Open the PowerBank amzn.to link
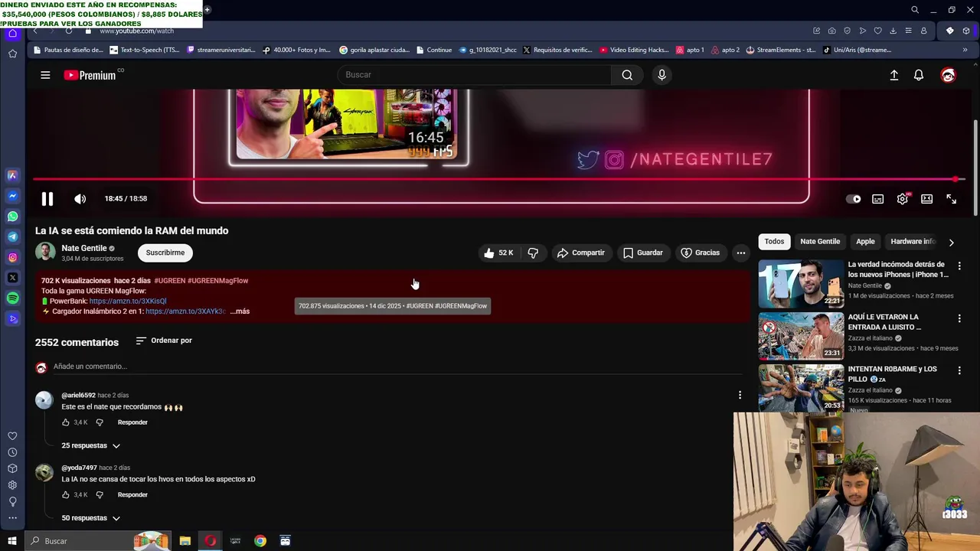Image resolution: width=980 pixels, height=551 pixels. pyautogui.click(x=127, y=301)
